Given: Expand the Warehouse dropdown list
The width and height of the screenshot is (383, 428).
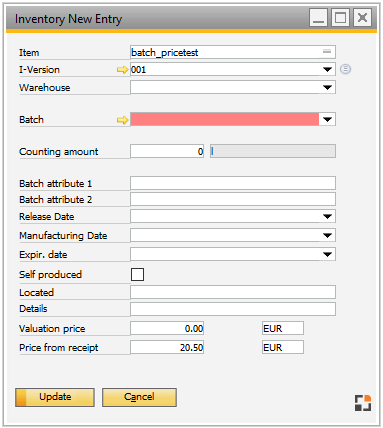Looking at the screenshot, I should [327, 88].
